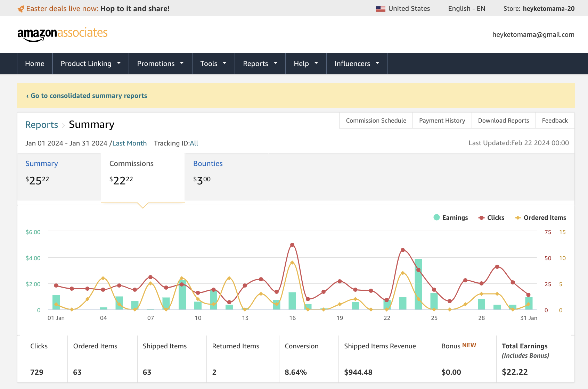Switch to the Summary earnings tab
588x389 pixels.
tap(59, 177)
